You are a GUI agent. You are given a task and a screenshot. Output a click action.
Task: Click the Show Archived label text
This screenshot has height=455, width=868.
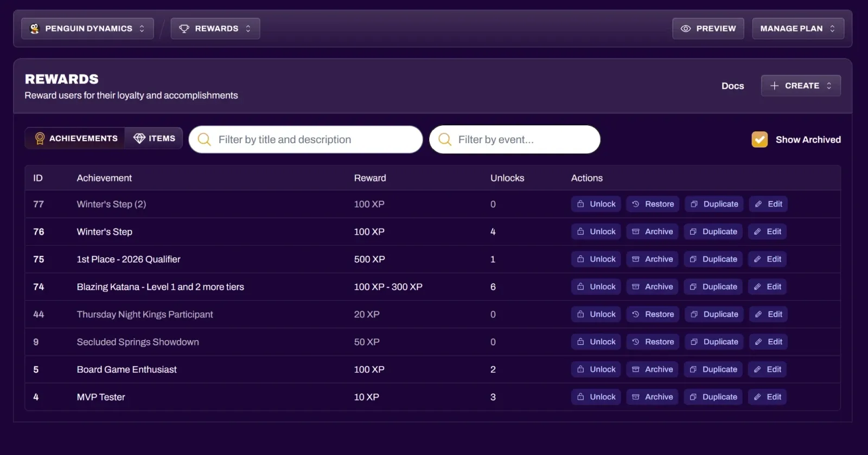pyautogui.click(x=808, y=139)
